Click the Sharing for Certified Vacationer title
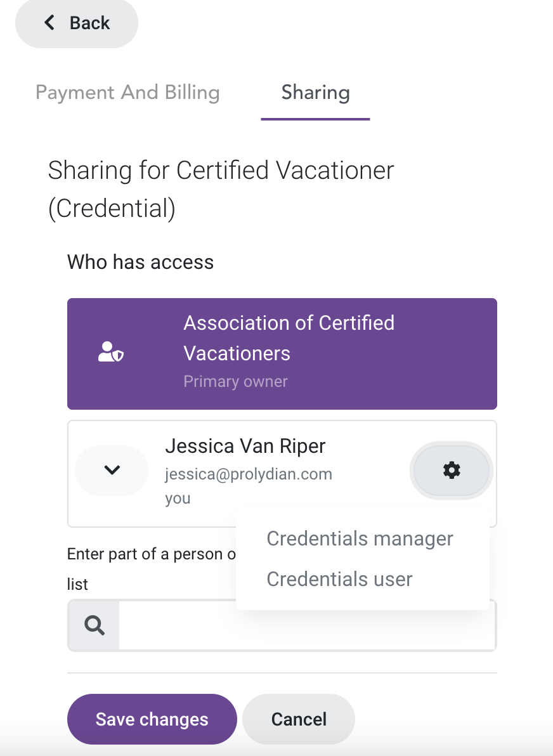Screen dimensions: 553x756 click(x=221, y=189)
